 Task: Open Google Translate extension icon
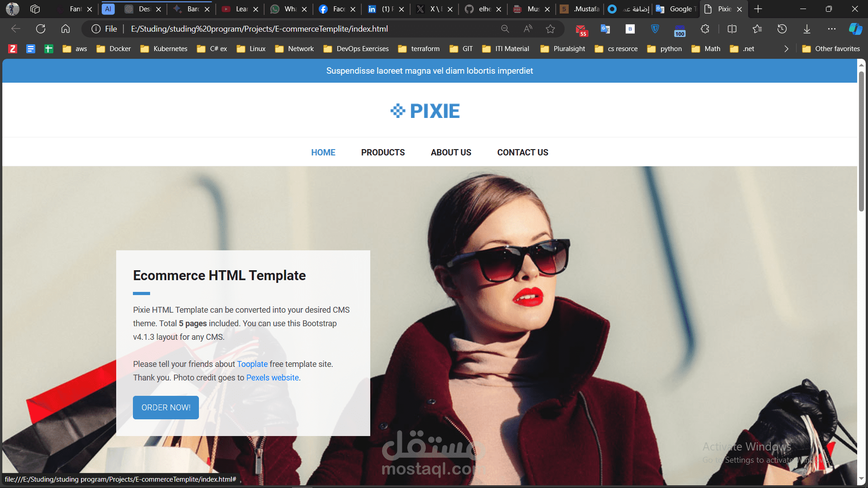click(x=605, y=29)
